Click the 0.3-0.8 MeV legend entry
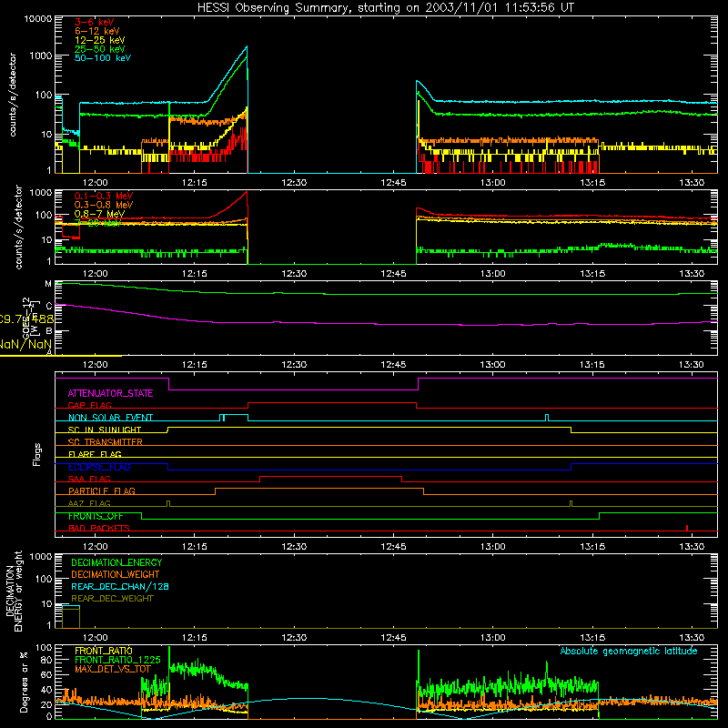 click(104, 205)
